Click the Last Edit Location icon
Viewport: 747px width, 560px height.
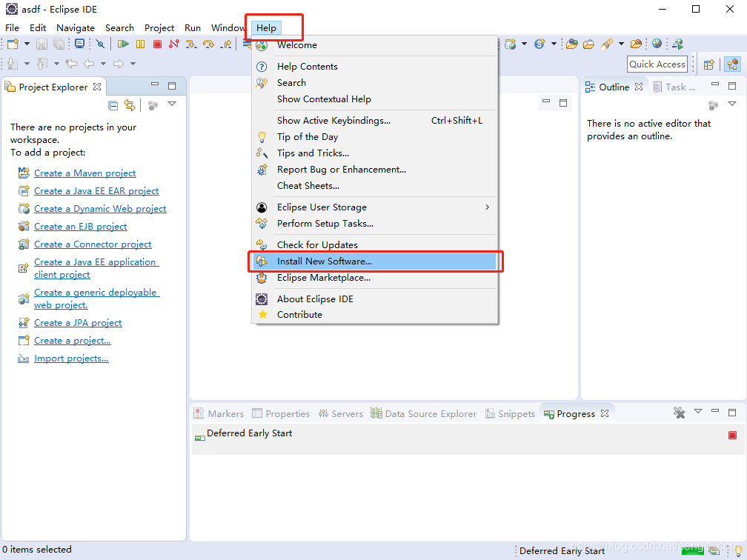click(71, 64)
